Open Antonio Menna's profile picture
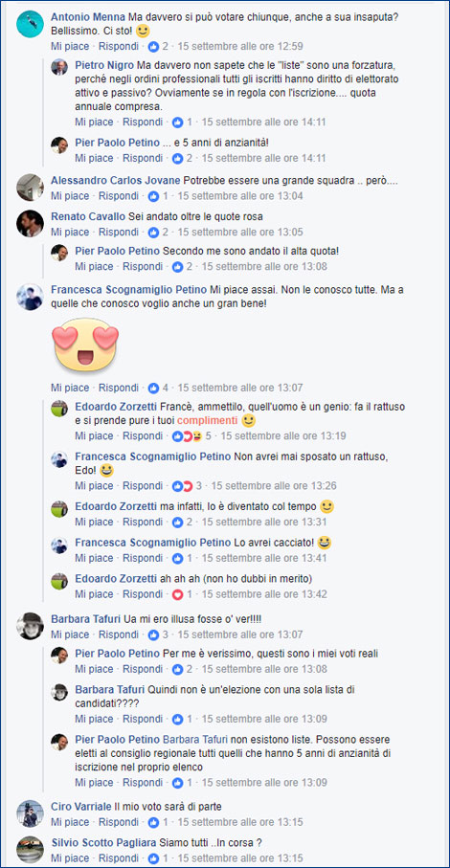This screenshot has width=450, height=868. pos(30,24)
